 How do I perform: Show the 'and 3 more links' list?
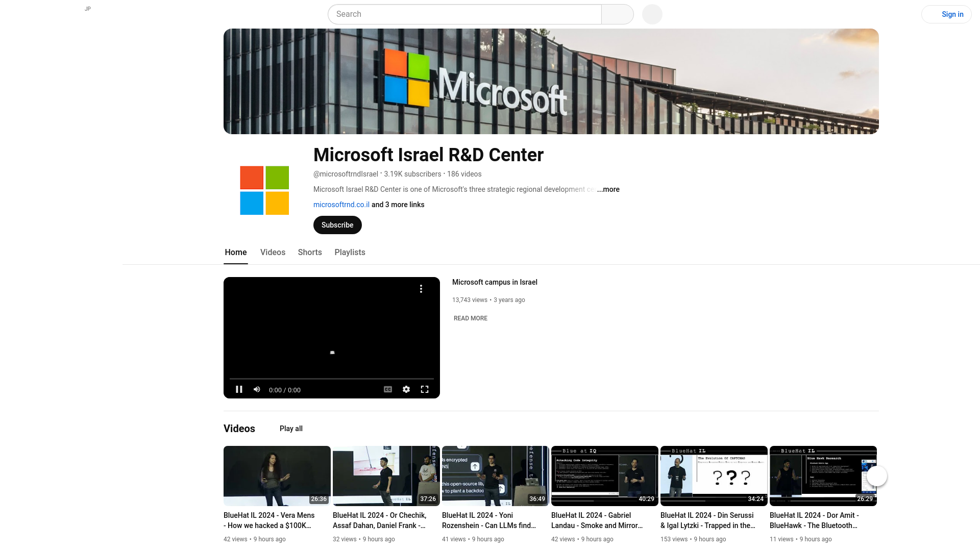click(x=398, y=205)
